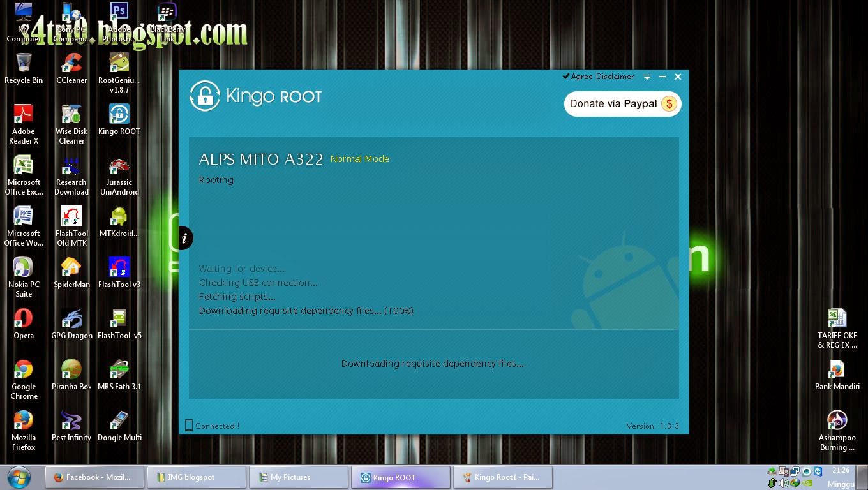Open Piranha Box shortcut

[x=71, y=375]
